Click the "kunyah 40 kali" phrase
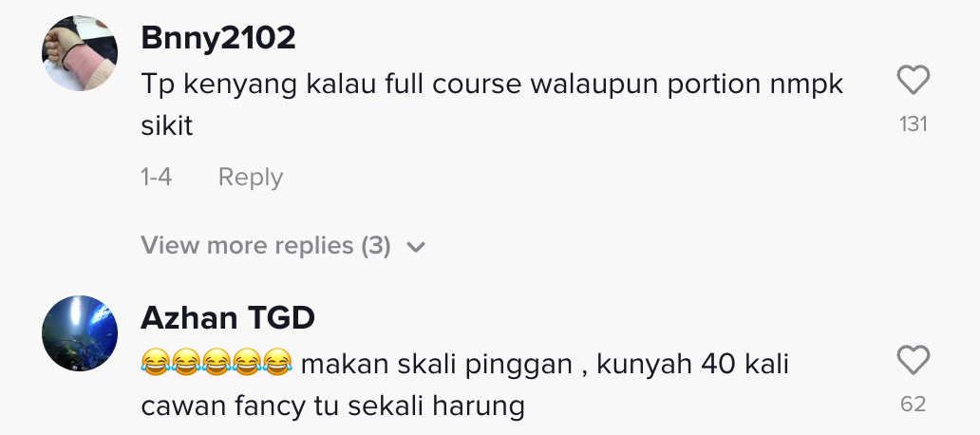This screenshot has height=435, width=980. point(692,365)
